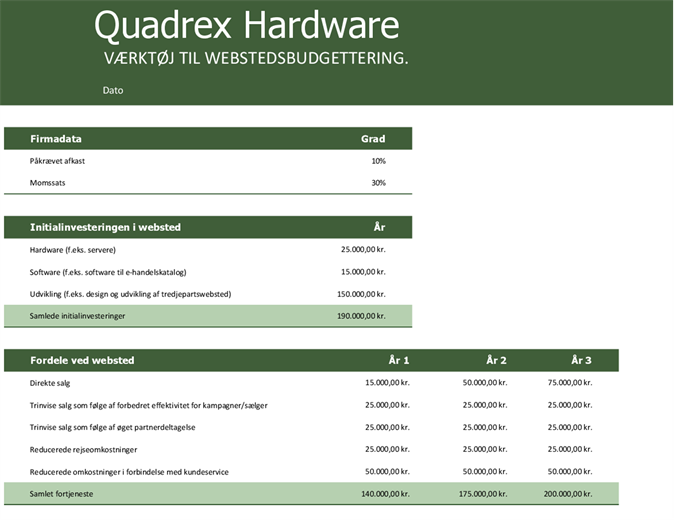Image resolution: width=675 pixels, height=520 pixels.
Task: Select the Udvikling row label
Action: tap(130, 294)
